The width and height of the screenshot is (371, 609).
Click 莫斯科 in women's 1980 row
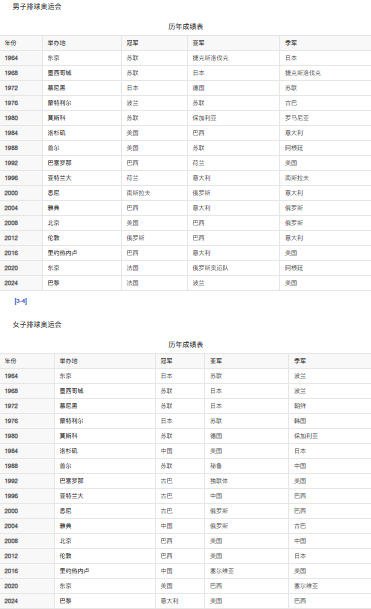click(x=68, y=436)
